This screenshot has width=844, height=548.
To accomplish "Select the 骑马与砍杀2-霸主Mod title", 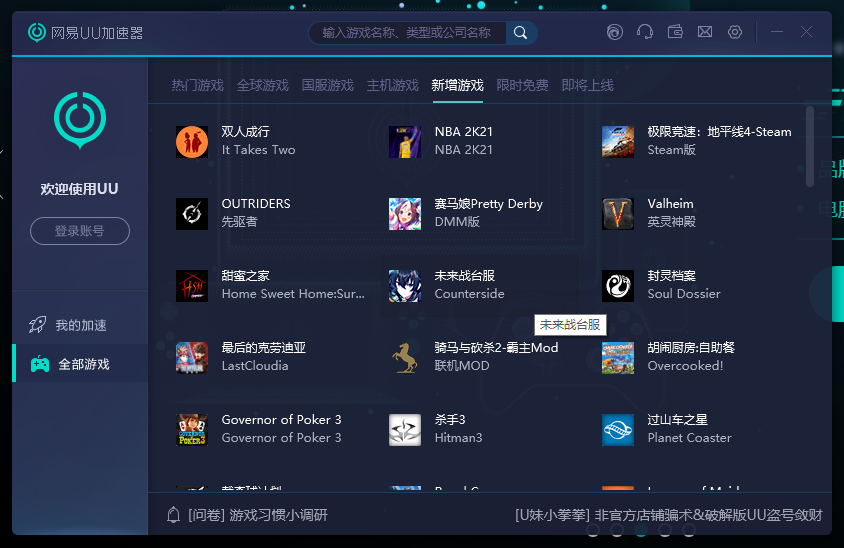I will [x=496, y=348].
